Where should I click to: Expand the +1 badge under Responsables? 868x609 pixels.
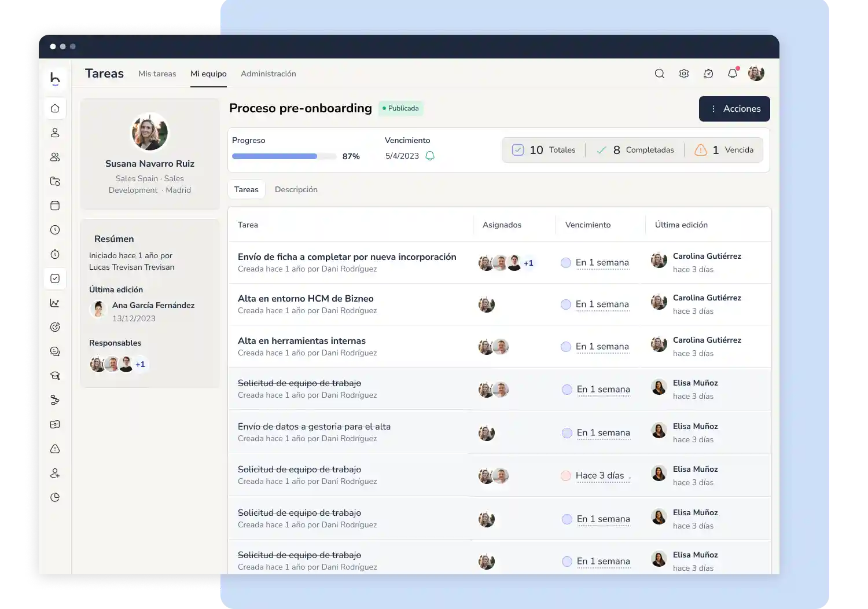140,364
